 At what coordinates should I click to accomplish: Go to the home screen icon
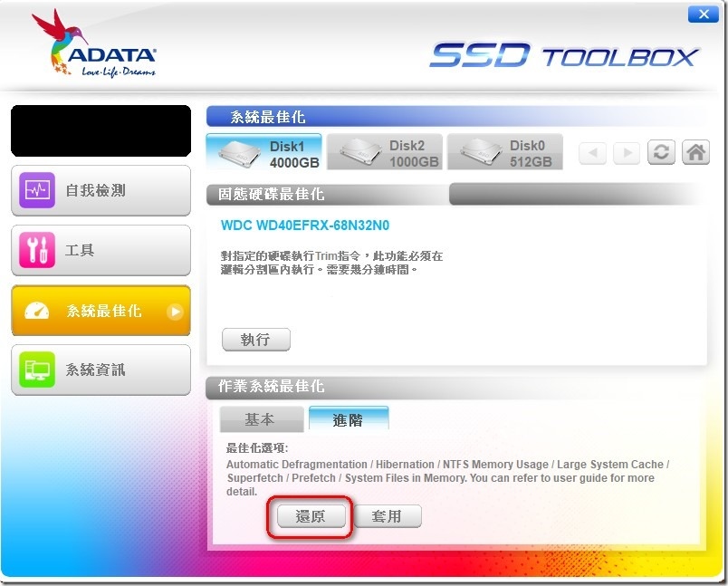pyautogui.click(x=695, y=152)
